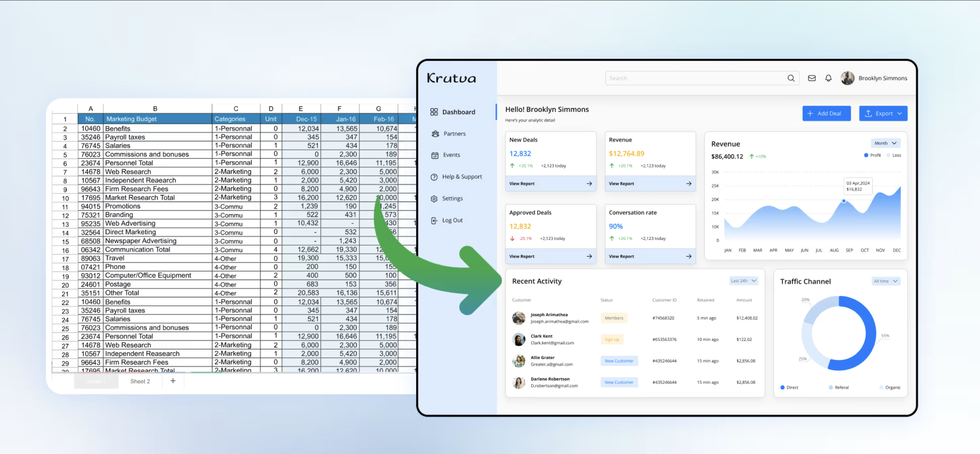980x454 pixels.
Task: Click the search magnifier icon
Action: (x=791, y=78)
